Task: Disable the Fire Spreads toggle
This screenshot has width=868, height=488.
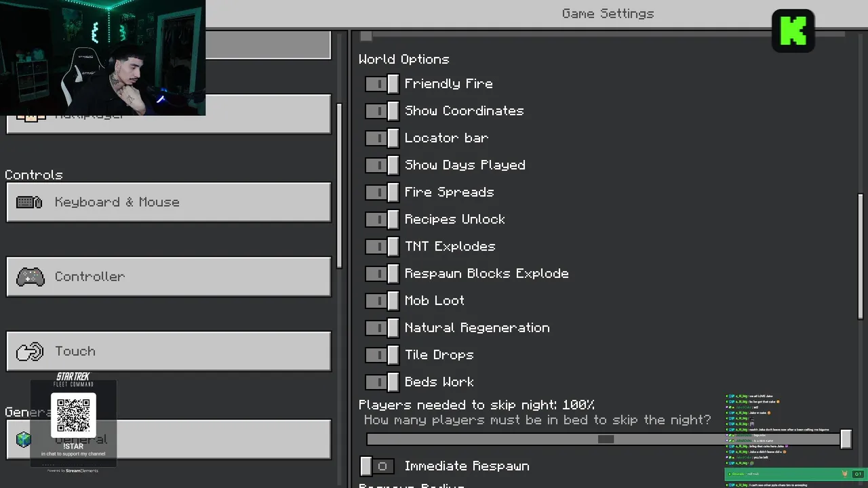Action: pyautogui.click(x=382, y=192)
